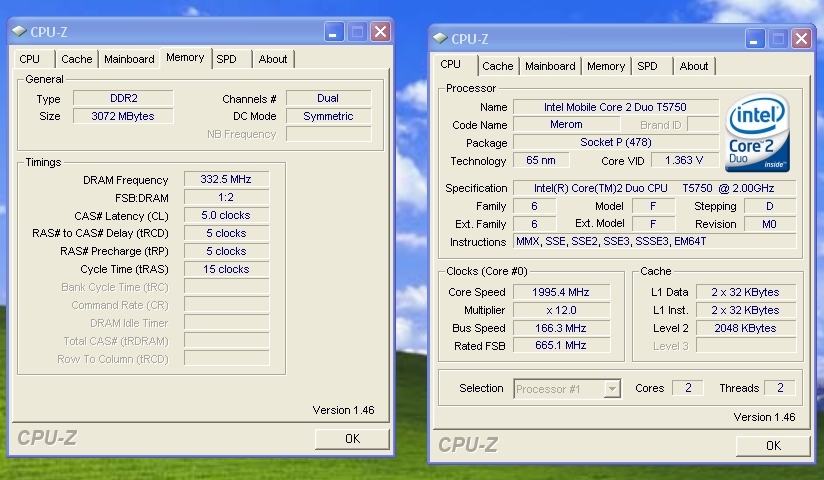Click the Revision M0 value

coord(770,224)
